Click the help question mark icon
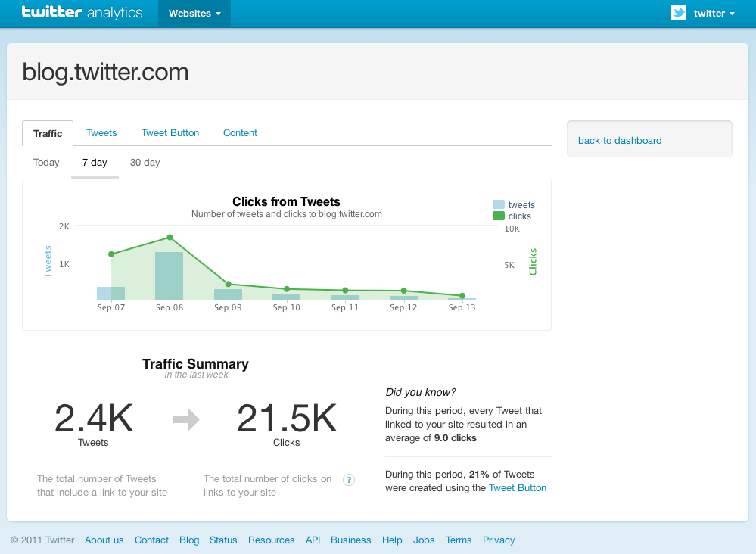The height and width of the screenshot is (554, 756). 349,479
